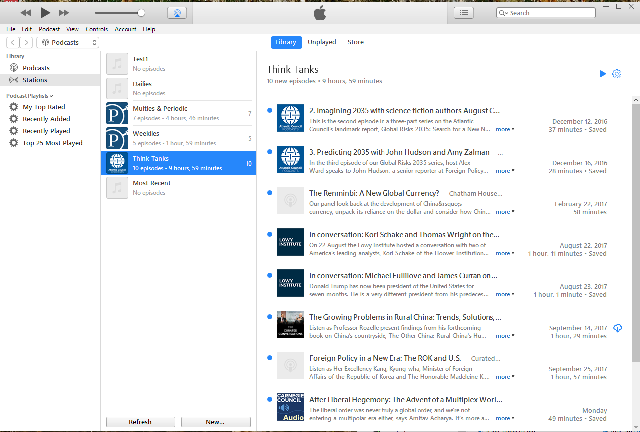Go back with the navigation arrow
This screenshot has width=640, height=432.
[x=11, y=43]
